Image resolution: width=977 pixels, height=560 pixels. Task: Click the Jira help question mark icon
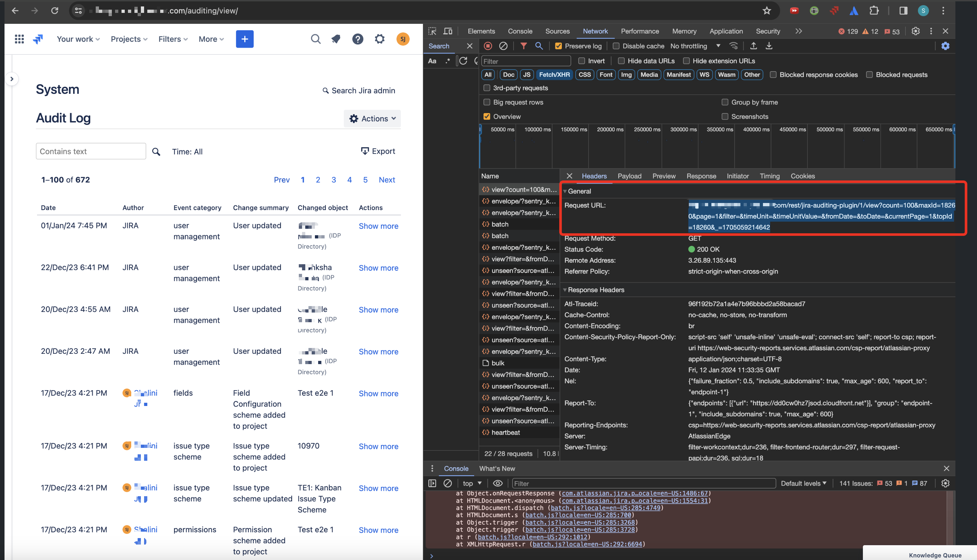(x=357, y=39)
